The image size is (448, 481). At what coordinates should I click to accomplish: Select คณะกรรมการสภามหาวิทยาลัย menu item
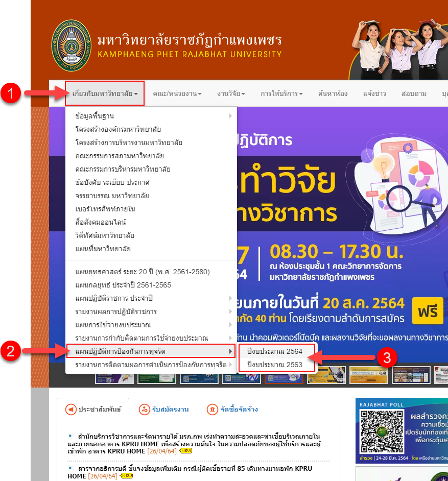click(151, 156)
